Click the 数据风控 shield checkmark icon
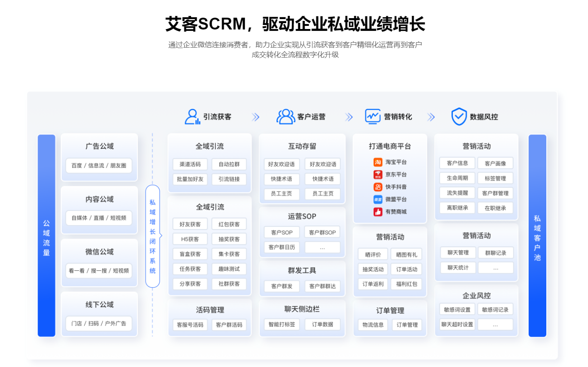 pos(459,117)
